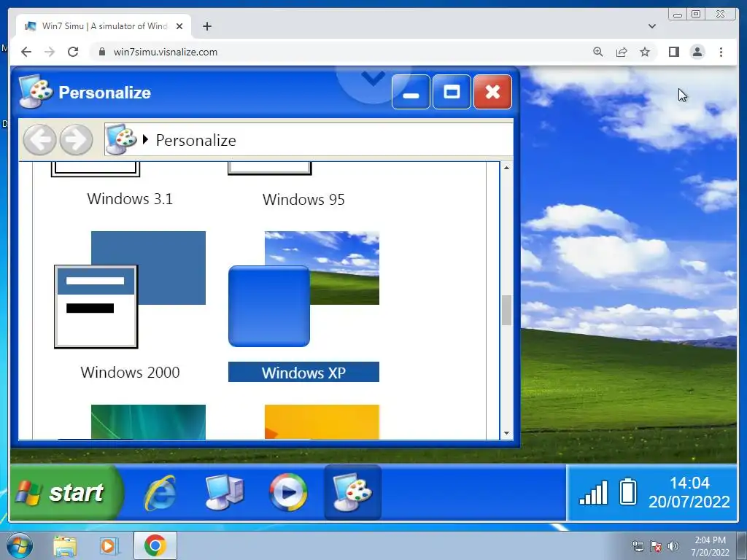Open Chrome zoom magnifier icon
Viewport: 747px width, 560px height.
(598, 52)
